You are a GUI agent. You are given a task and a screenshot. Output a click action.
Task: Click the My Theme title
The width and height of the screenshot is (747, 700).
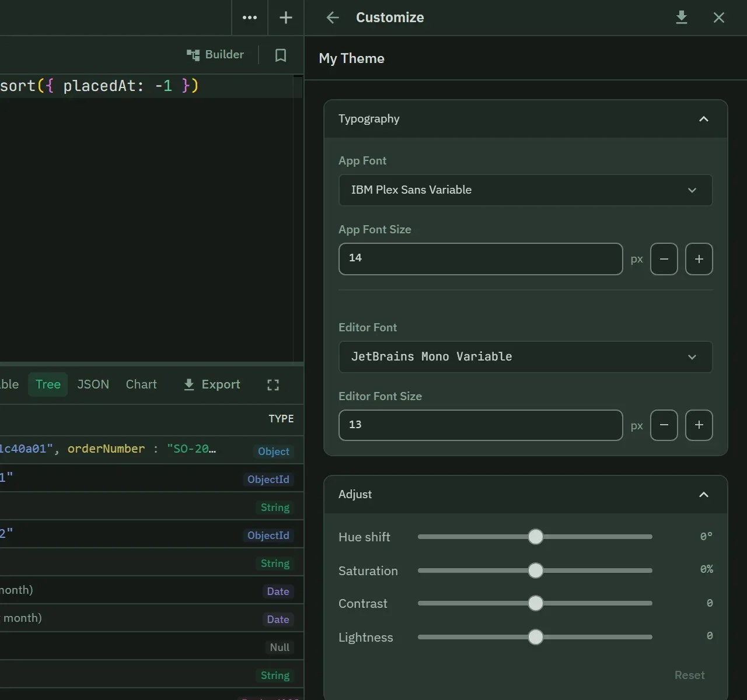point(351,58)
